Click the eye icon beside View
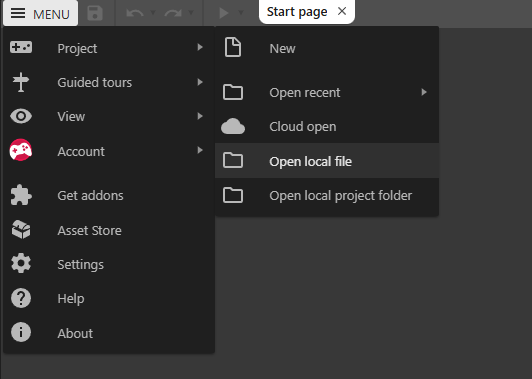Image resolution: width=532 pixels, height=379 pixels. point(21,116)
